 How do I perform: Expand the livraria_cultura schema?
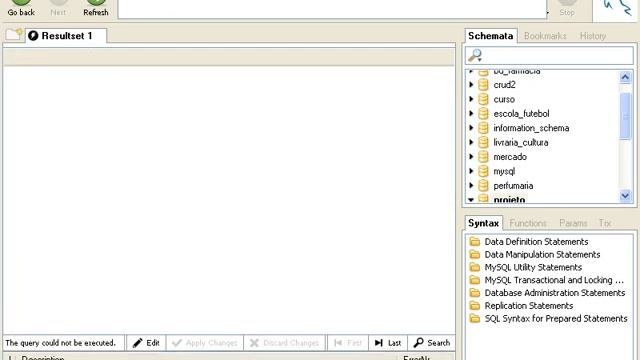(x=471, y=142)
